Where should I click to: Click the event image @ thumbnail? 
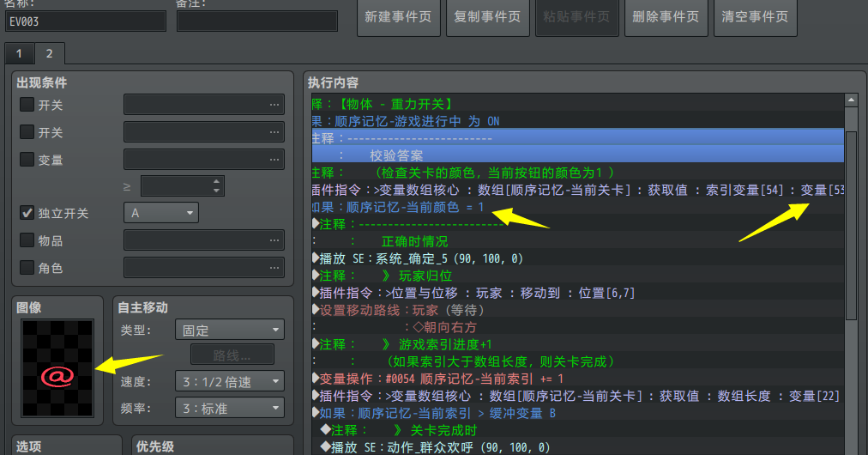pyautogui.click(x=57, y=369)
